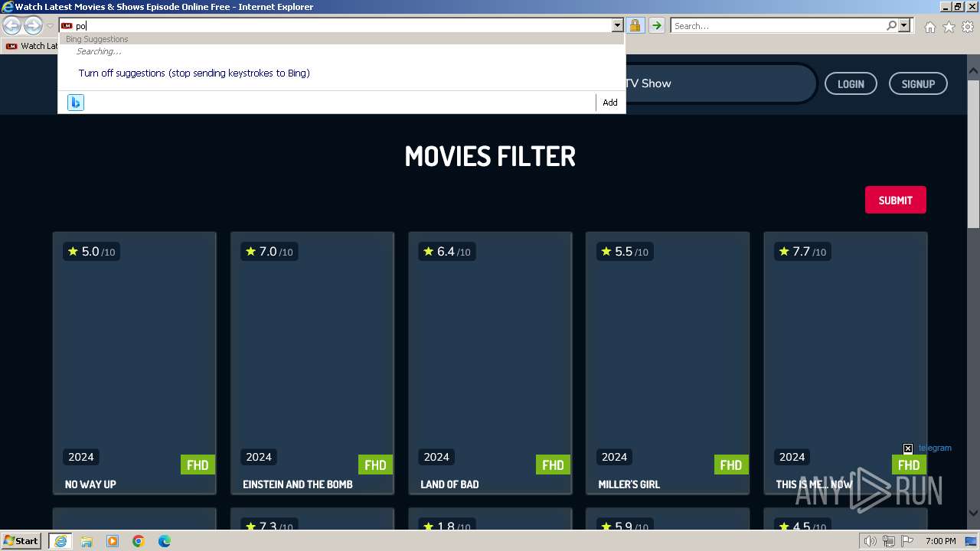Close the telegram popup with X icon
Screen dimensions: 980x551
908,448
